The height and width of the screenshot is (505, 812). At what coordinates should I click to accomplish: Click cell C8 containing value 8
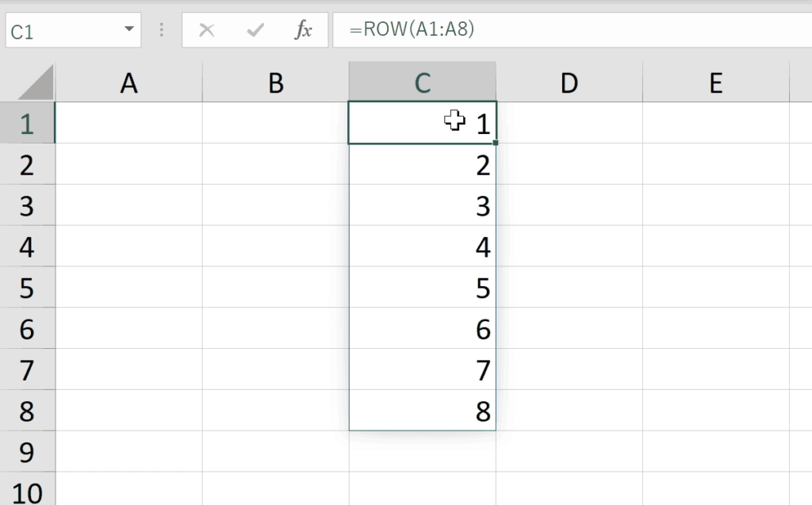pos(422,411)
